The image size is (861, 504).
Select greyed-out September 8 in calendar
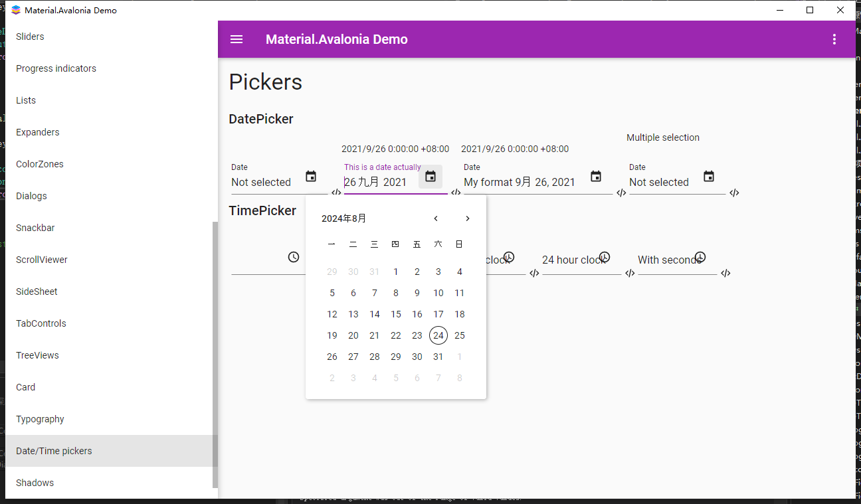[460, 378]
